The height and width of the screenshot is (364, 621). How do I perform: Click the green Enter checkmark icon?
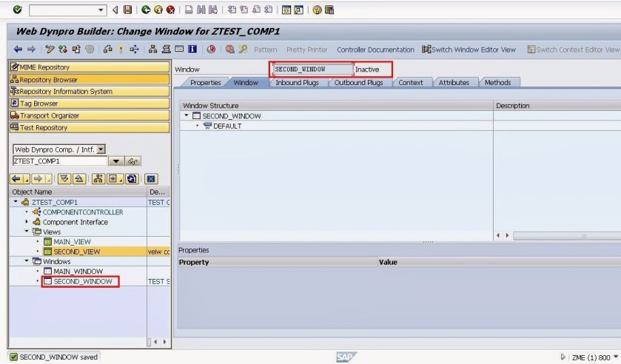(17, 10)
